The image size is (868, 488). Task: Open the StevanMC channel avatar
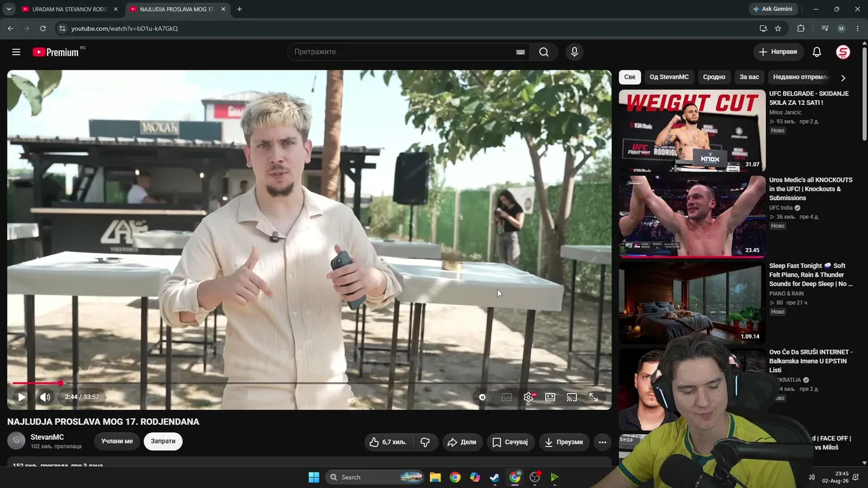point(16,441)
